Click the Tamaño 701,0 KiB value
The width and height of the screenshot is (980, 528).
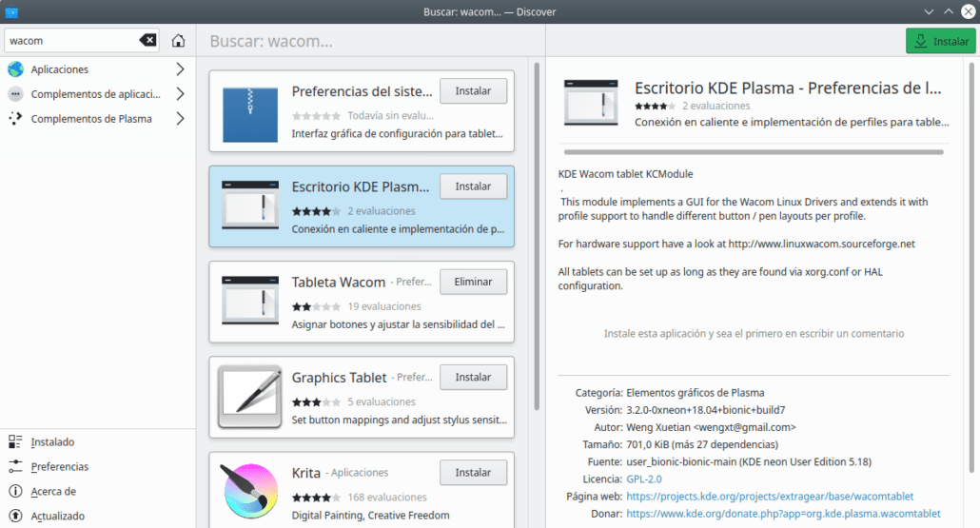(702, 445)
